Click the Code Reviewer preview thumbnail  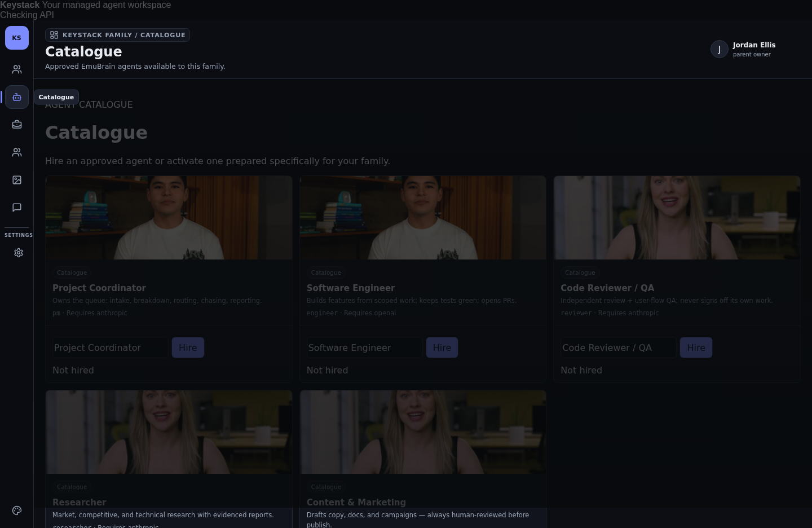(x=677, y=218)
